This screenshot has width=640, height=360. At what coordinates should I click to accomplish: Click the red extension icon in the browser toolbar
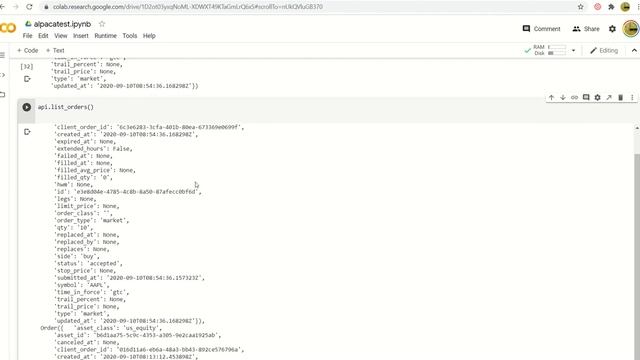598,7
